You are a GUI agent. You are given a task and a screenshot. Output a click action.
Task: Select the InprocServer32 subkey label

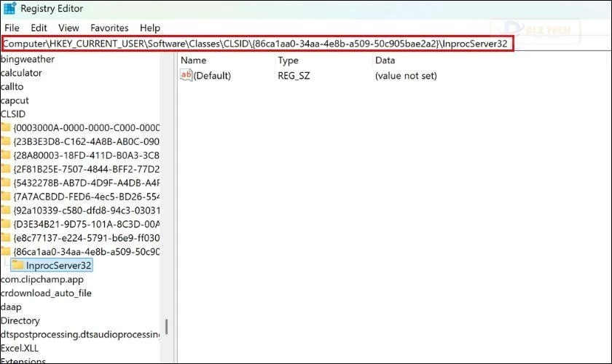pos(58,266)
